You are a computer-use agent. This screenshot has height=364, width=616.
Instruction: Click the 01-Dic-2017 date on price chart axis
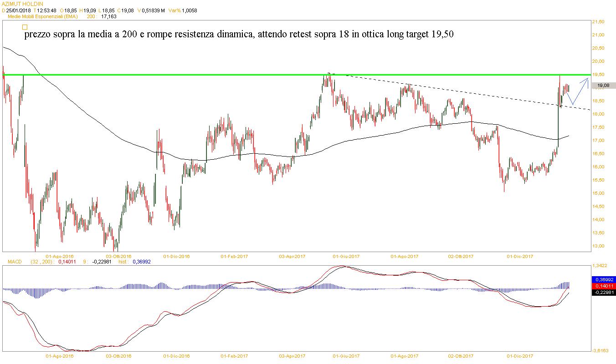click(520, 256)
